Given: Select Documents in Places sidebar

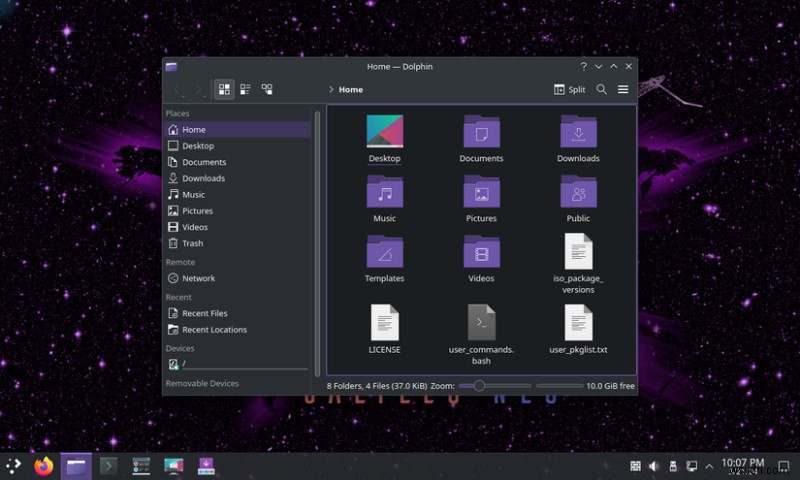Looking at the screenshot, I should (238, 162).
